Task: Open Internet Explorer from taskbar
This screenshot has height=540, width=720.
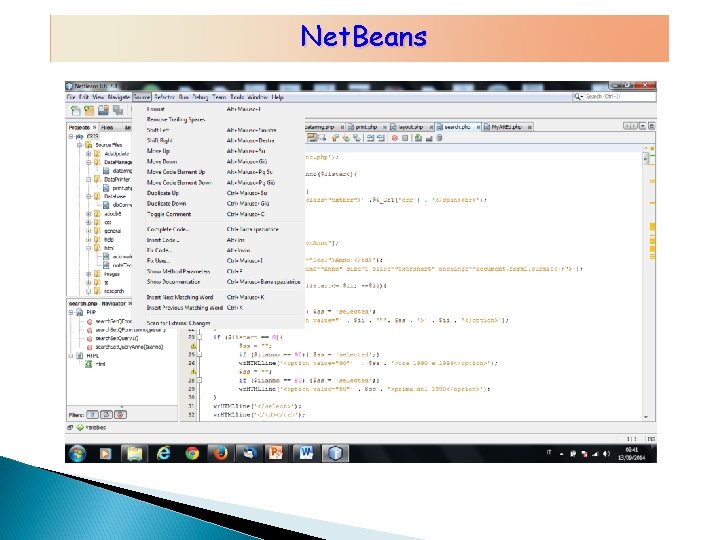Action: pyautogui.click(x=163, y=454)
